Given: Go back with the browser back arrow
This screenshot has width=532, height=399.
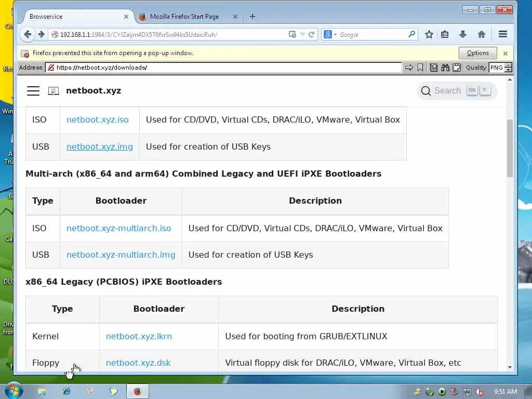Looking at the screenshot, I should click(x=28, y=34).
